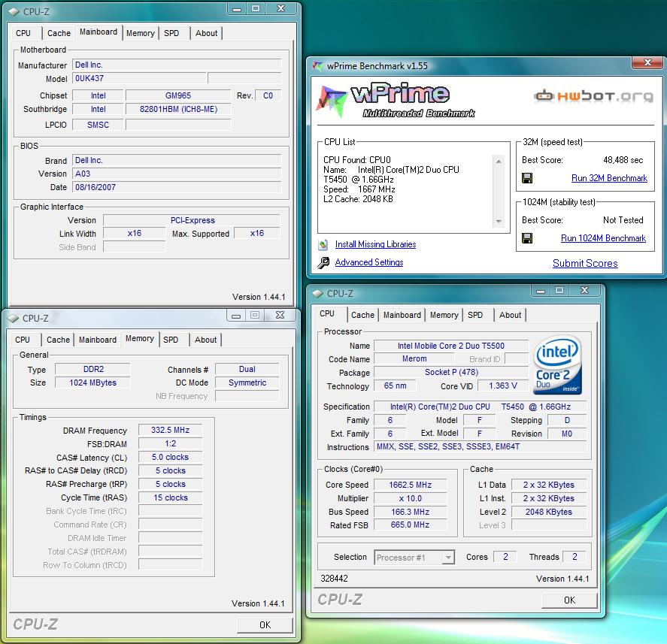The image size is (667, 644).
Task: Click the processor Name Intel Mobile Core 2 Duo T5500
Action: point(451,346)
